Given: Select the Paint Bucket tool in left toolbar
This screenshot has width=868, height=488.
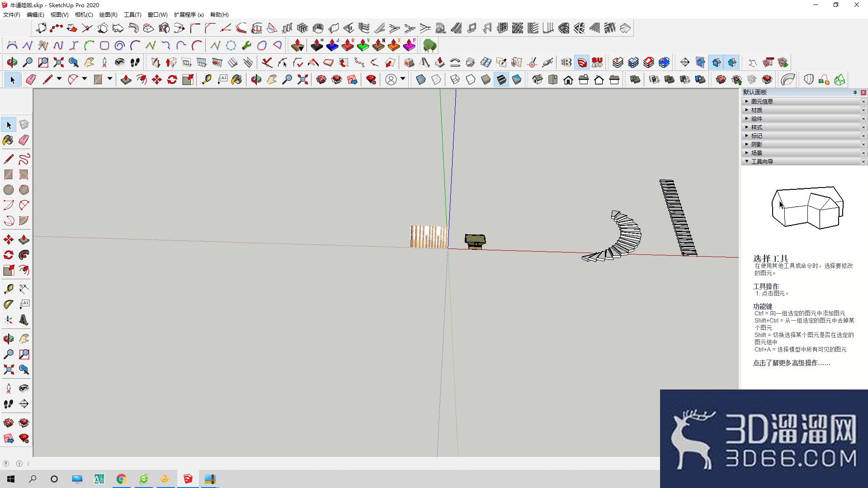Looking at the screenshot, I should [x=8, y=140].
